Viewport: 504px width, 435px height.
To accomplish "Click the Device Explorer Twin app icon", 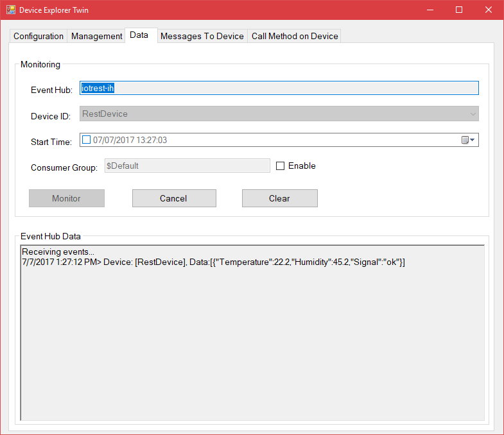I will click(x=11, y=10).
